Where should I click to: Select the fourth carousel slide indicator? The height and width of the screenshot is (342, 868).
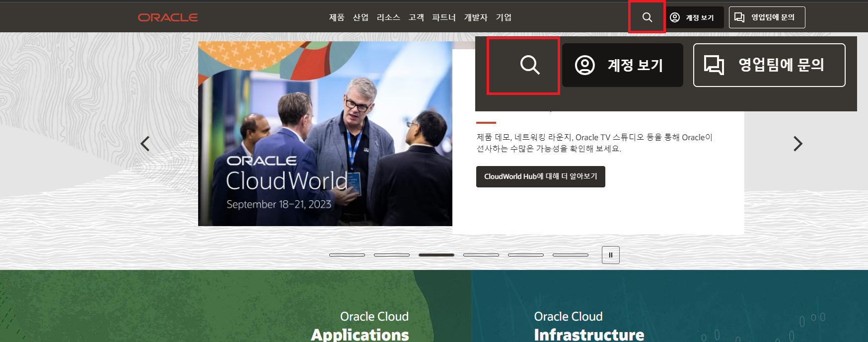(x=481, y=255)
